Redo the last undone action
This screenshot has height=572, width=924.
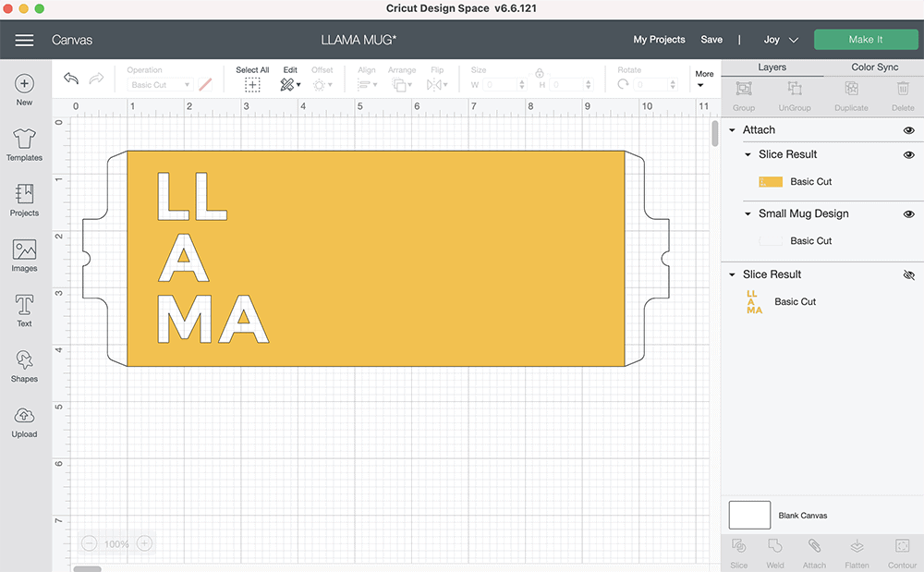pos(96,79)
